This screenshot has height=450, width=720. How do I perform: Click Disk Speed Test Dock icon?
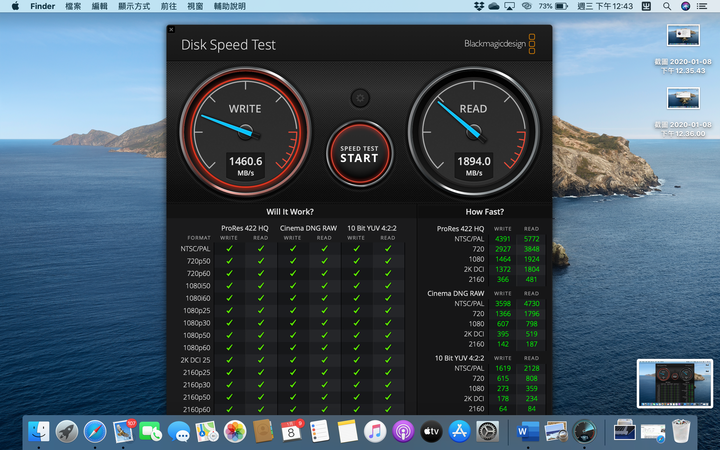pyautogui.click(x=585, y=431)
